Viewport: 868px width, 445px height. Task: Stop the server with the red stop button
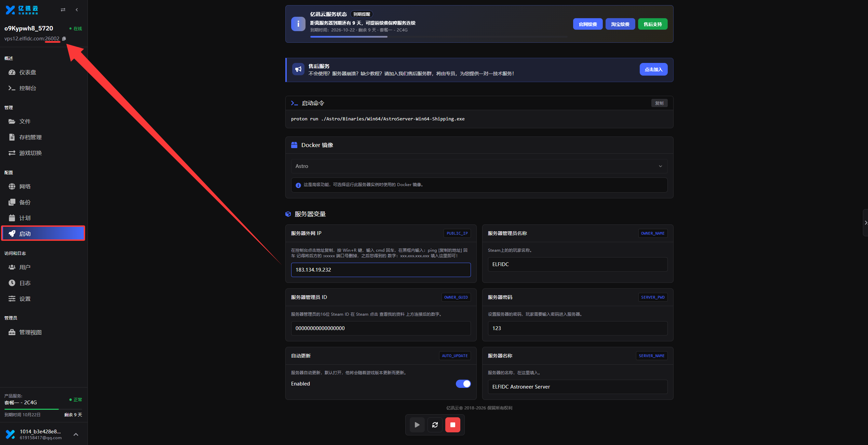tap(453, 425)
